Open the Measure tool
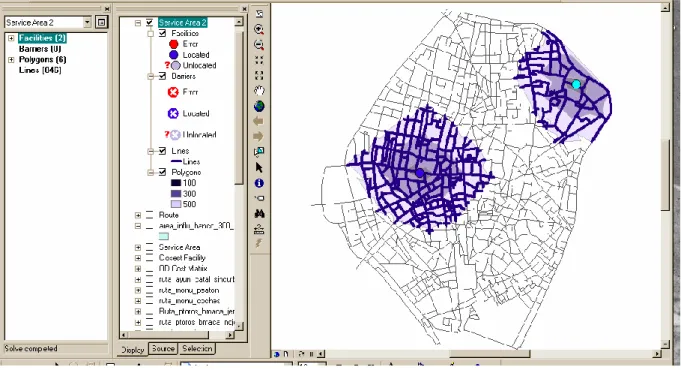Image resolution: width=681 pixels, height=370 pixels. tap(259, 229)
